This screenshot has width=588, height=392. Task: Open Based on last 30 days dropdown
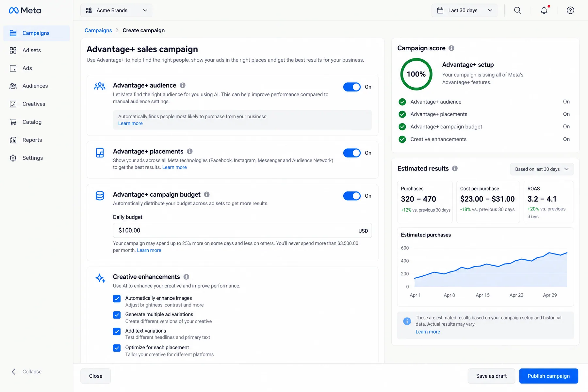pyautogui.click(x=542, y=169)
